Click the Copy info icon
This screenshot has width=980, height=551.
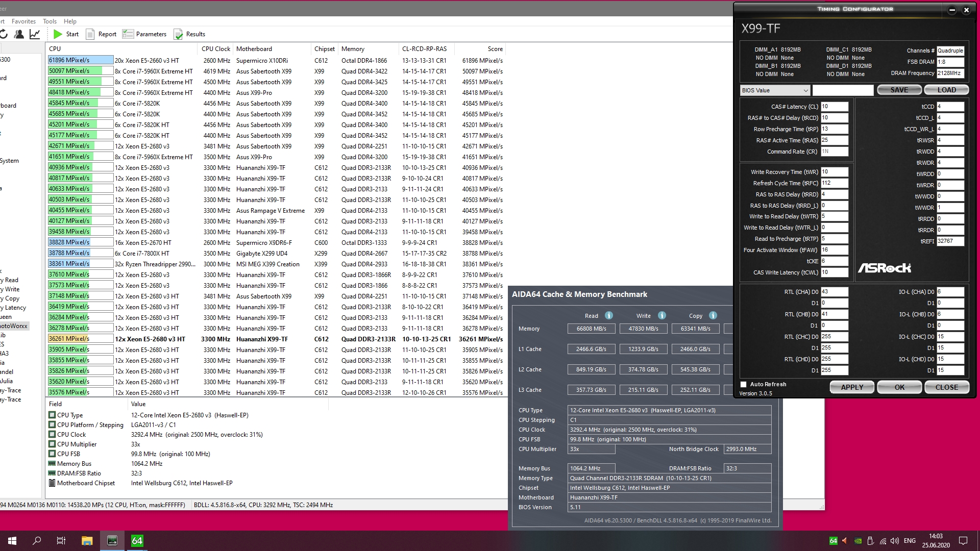713,315
